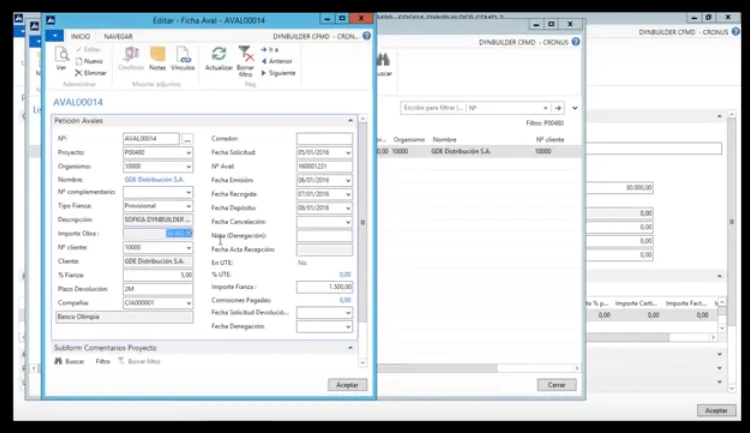Collapse the Petición Avales section

tap(350, 121)
